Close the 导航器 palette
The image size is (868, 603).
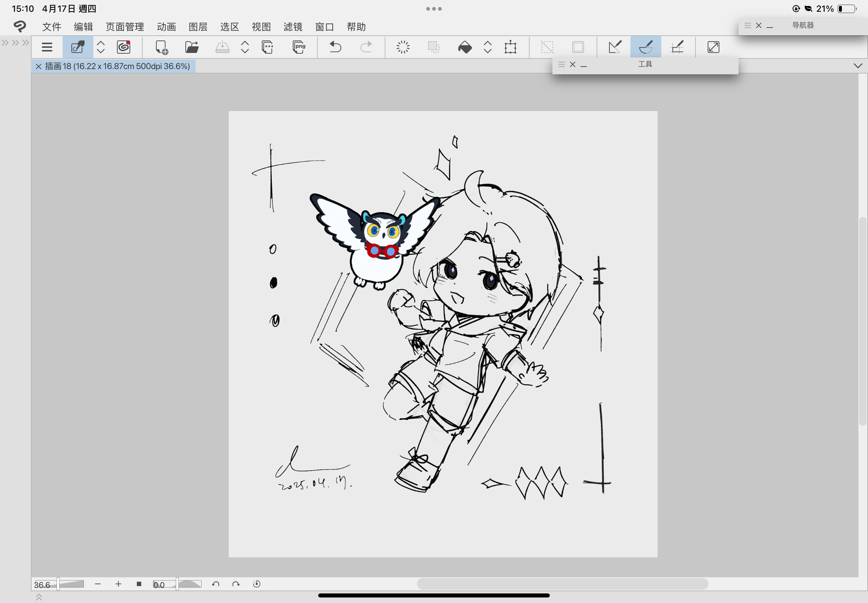758,25
